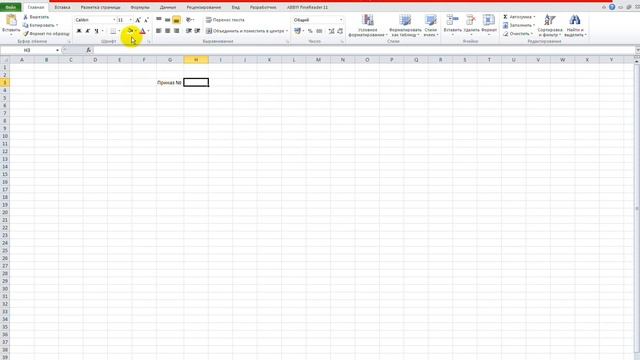Click the accounting currency format icon

click(298, 31)
